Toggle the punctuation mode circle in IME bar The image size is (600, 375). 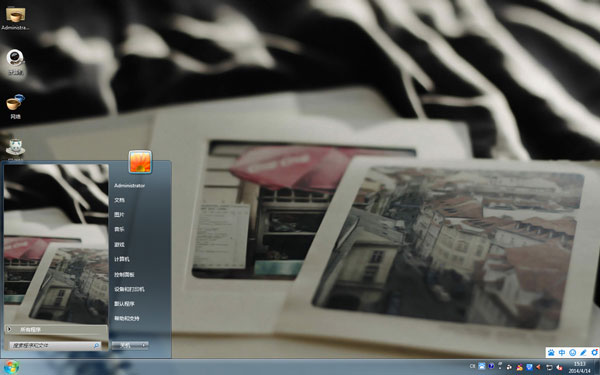(572, 352)
